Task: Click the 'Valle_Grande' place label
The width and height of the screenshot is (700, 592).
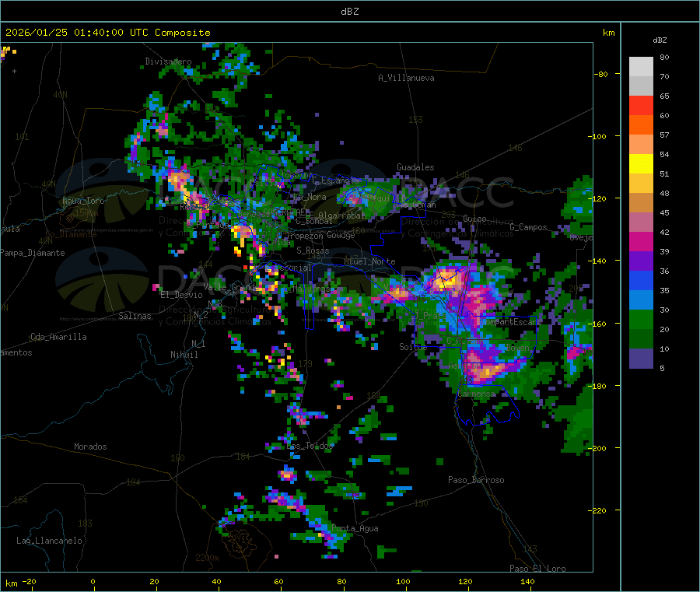Action: tap(232, 286)
